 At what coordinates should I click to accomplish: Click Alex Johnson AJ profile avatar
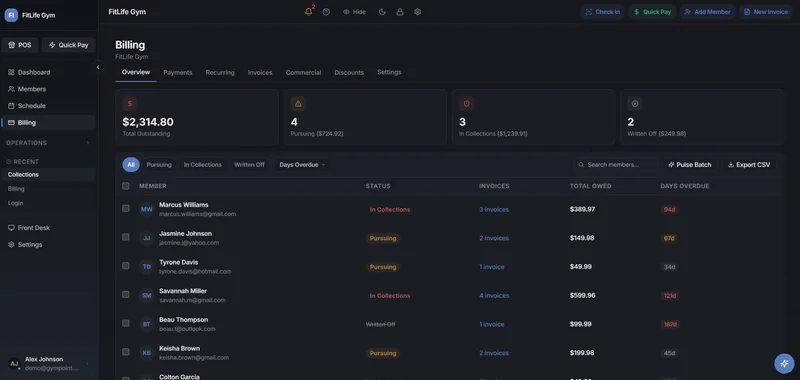[x=14, y=364]
